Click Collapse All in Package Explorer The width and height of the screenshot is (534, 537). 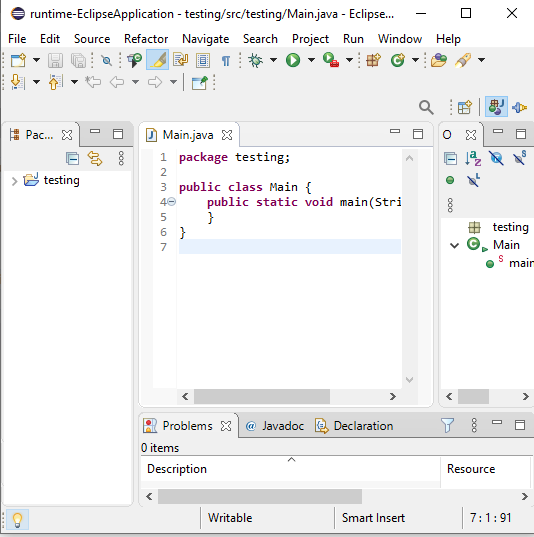tap(73, 159)
